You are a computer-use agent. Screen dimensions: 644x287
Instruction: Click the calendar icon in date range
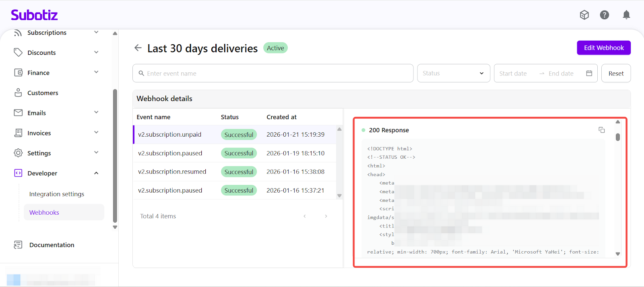[x=589, y=73]
